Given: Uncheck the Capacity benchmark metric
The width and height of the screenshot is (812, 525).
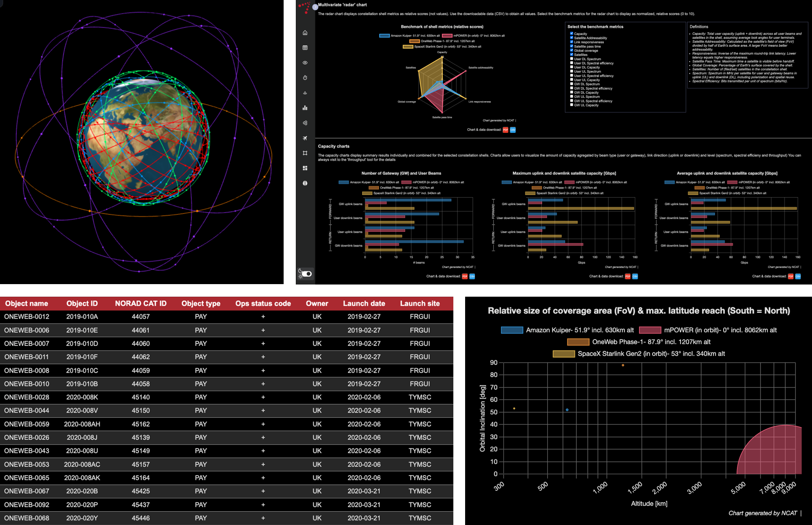Looking at the screenshot, I should tap(572, 33).
